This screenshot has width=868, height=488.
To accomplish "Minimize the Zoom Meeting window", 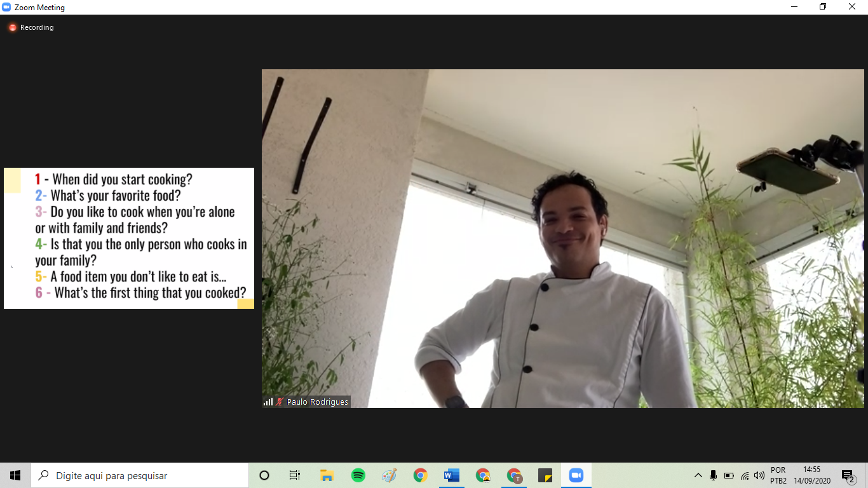I will click(x=794, y=7).
